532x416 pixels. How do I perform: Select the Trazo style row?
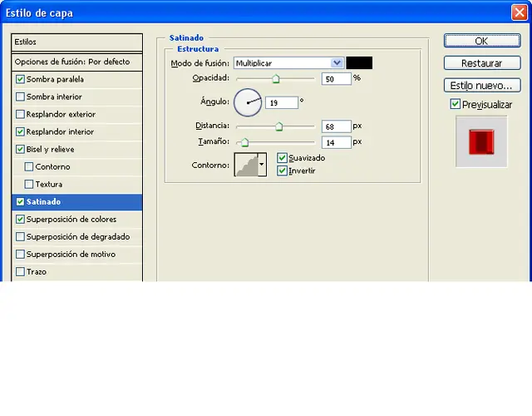click(x=76, y=272)
